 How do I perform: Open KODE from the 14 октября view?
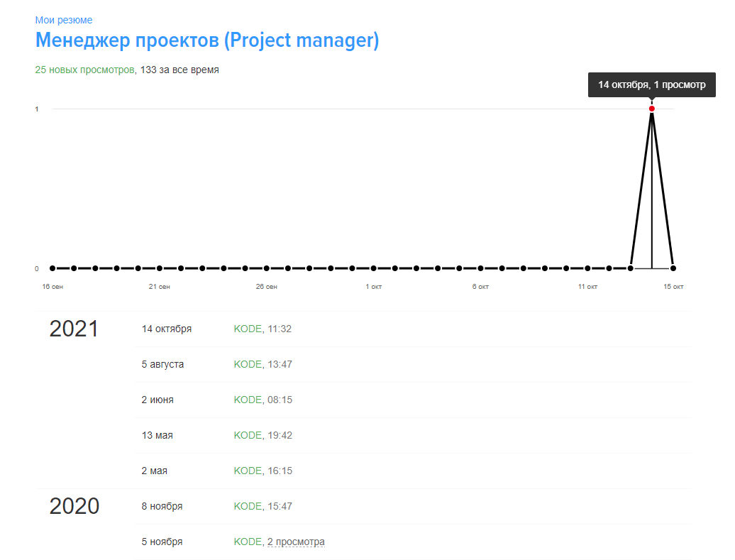pos(248,329)
